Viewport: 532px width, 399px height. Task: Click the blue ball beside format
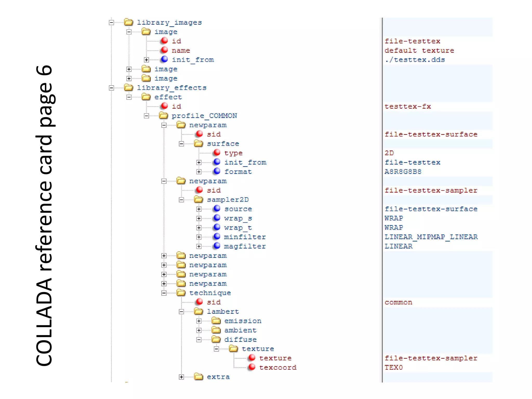pyautogui.click(x=217, y=171)
